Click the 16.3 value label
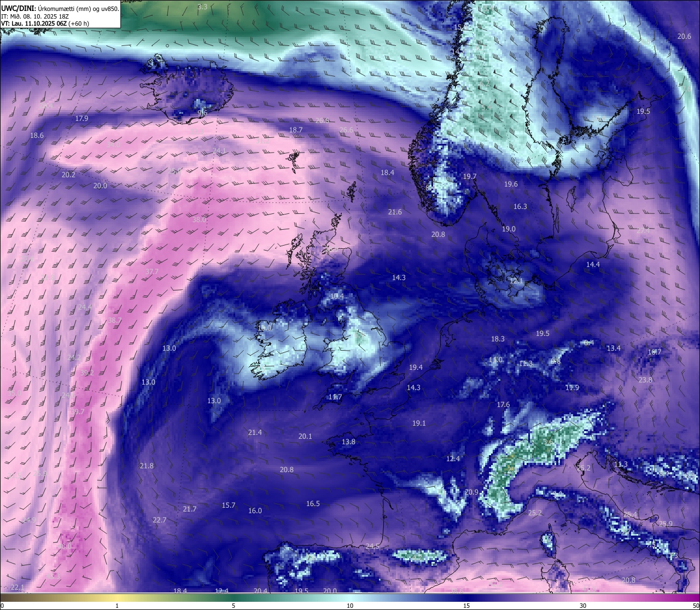The image size is (700, 610). (520, 206)
